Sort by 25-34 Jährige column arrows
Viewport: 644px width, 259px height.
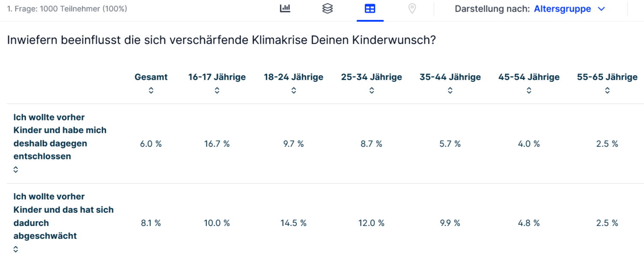371,90
